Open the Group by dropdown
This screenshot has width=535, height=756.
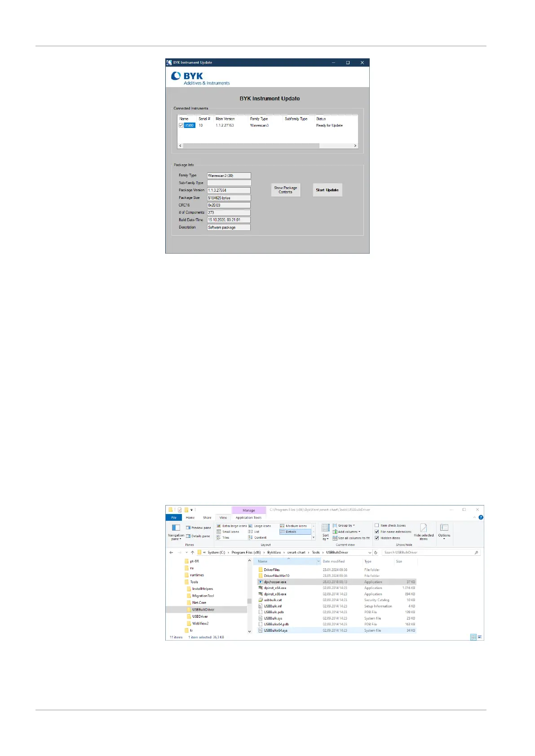(344, 526)
